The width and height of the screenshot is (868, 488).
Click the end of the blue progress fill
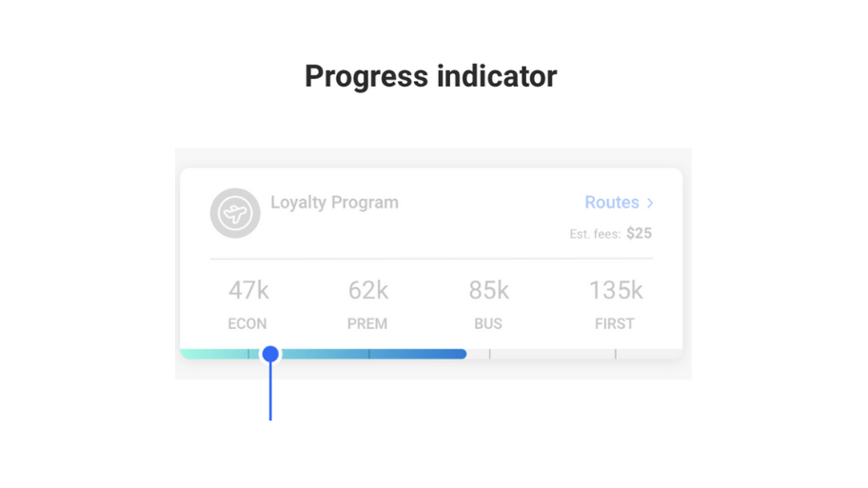(x=463, y=354)
